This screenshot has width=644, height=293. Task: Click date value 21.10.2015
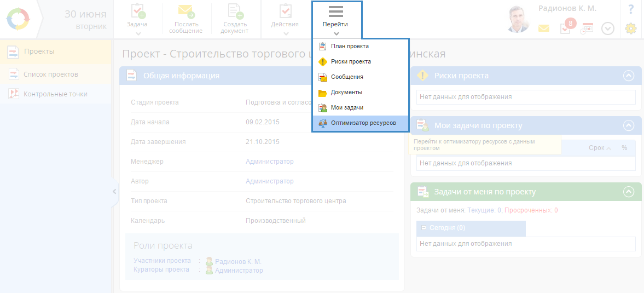[x=263, y=142]
